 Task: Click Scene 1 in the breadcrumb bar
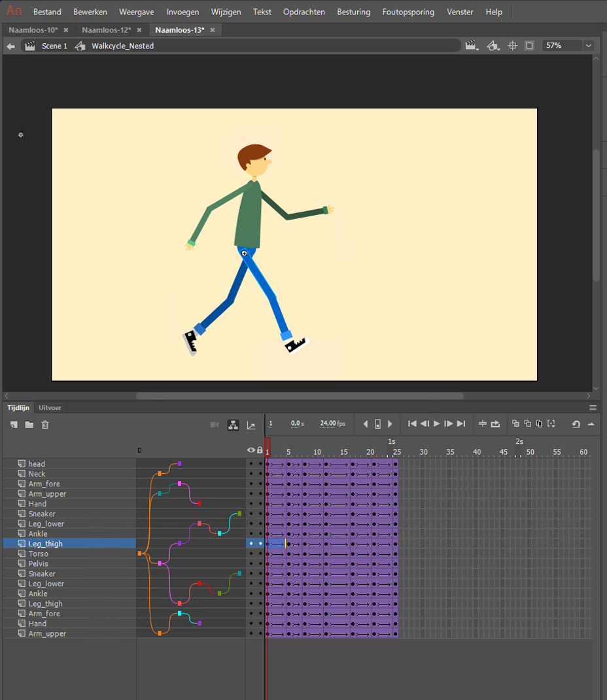[x=54, y=46]
